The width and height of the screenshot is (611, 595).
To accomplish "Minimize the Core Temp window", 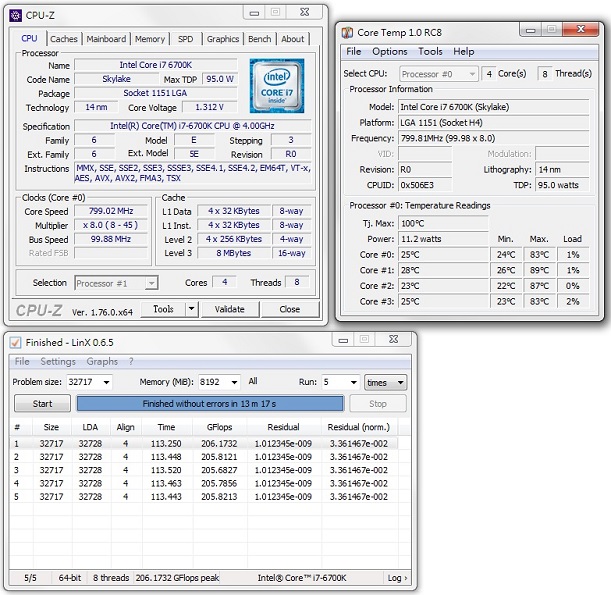I will point(530,30).
